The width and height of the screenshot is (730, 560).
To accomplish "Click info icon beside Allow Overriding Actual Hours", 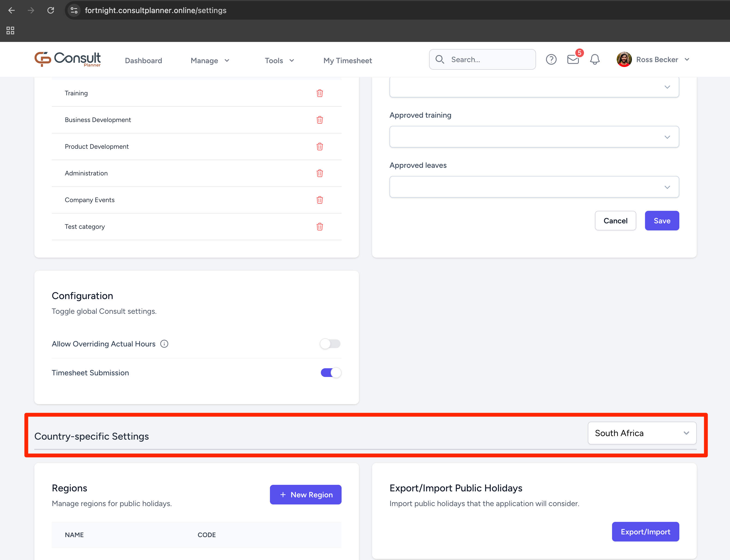I will click(164, 344).
